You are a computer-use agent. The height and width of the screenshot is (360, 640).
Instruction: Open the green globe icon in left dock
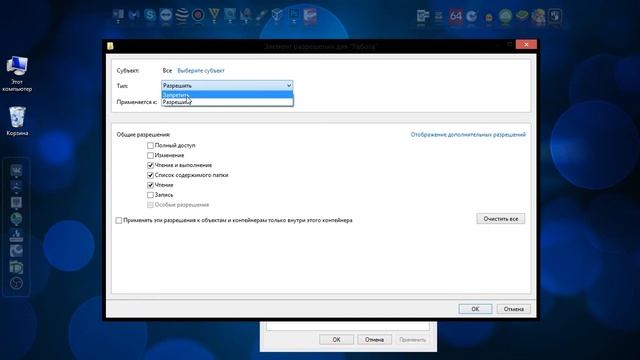click(x=16, y=219)
